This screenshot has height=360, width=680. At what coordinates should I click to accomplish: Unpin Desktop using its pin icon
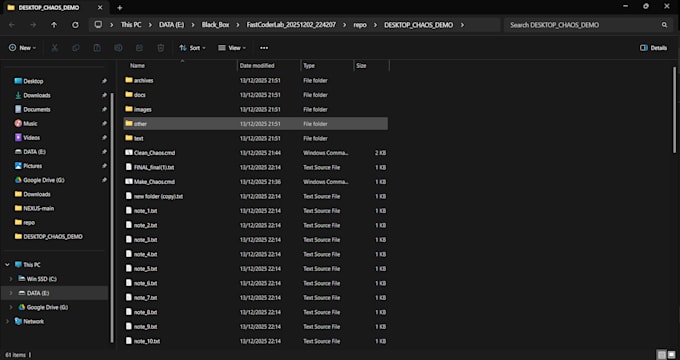pos(104,81)
